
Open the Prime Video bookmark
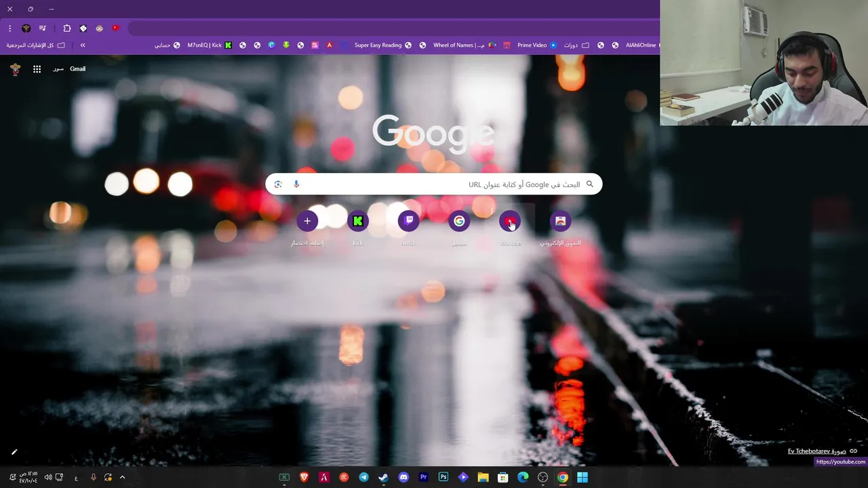coord(536,45)
